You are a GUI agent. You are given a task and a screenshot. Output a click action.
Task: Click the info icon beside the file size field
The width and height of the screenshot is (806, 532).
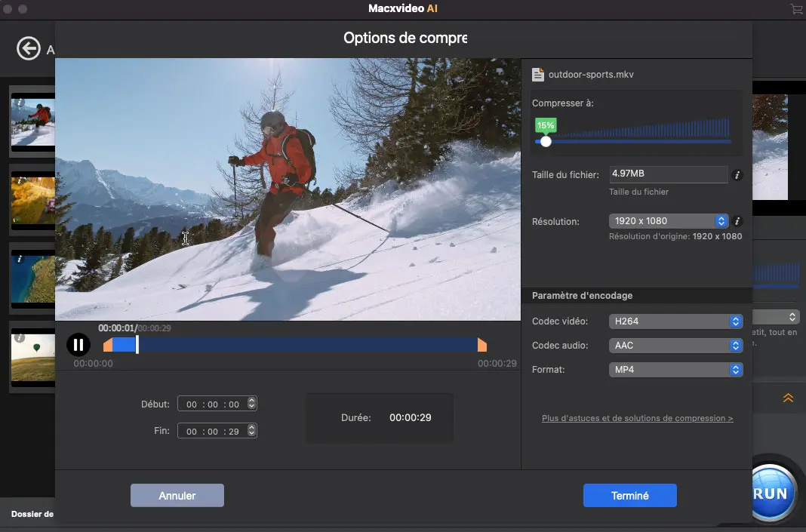[737, 175]
